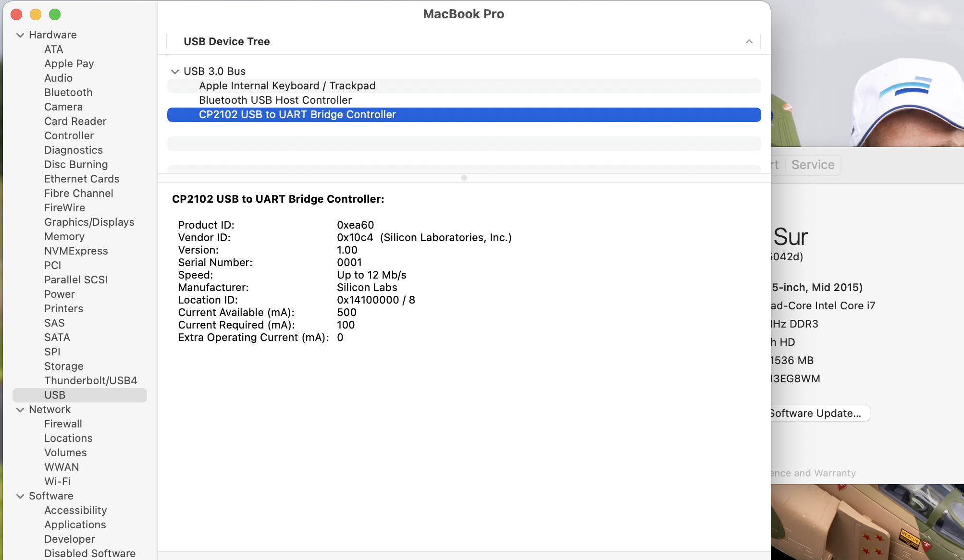Open Thunderbolt/USB4 in sidebar

pos(90,381)
